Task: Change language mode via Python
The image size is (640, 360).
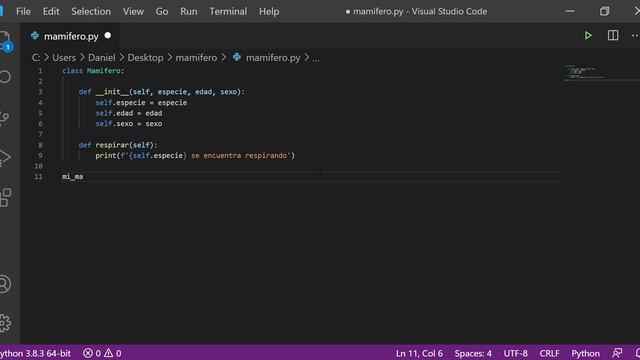Action: (585, 353)
